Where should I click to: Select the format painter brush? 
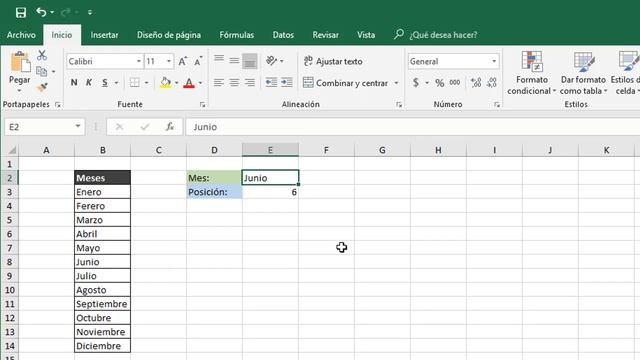[x=42, y=87]
